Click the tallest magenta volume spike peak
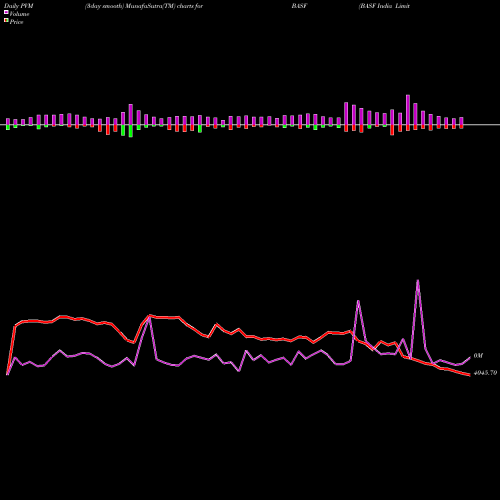The width and height of the screenshot is (500, 500). pyautogui.click(x=418, y=281)
